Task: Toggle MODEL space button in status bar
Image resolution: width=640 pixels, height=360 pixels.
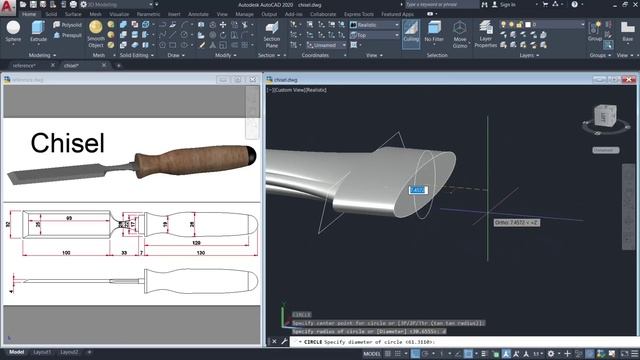Action: point(372,354)
